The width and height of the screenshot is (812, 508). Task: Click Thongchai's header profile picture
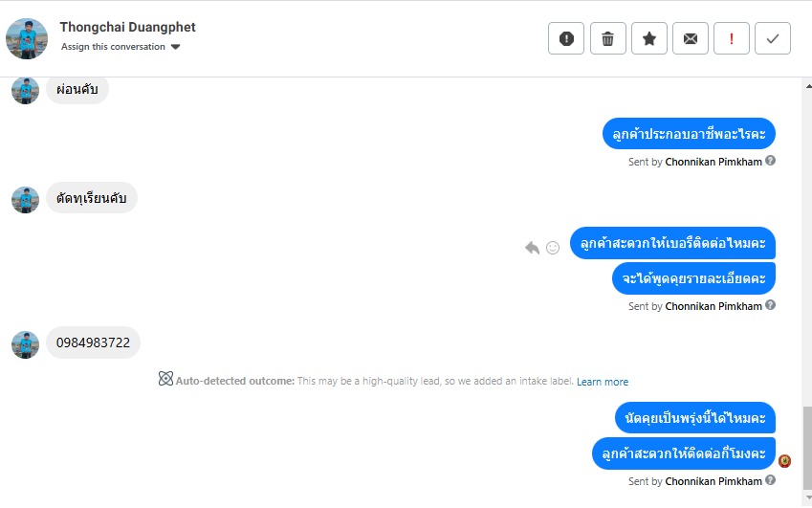coord(27,38)
